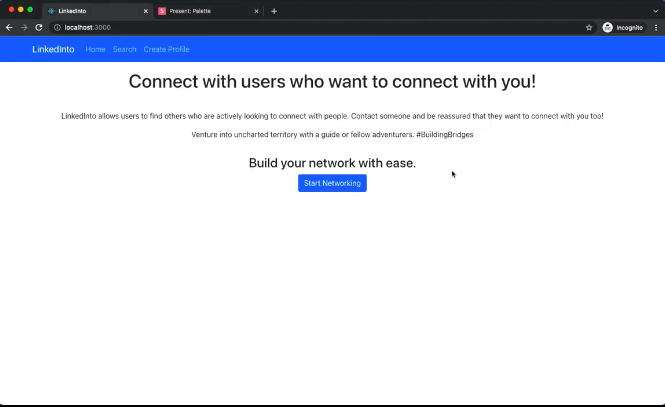Click the text 'Build your network with ease.'
Viewport: 665px width, 407px height.
332,163
